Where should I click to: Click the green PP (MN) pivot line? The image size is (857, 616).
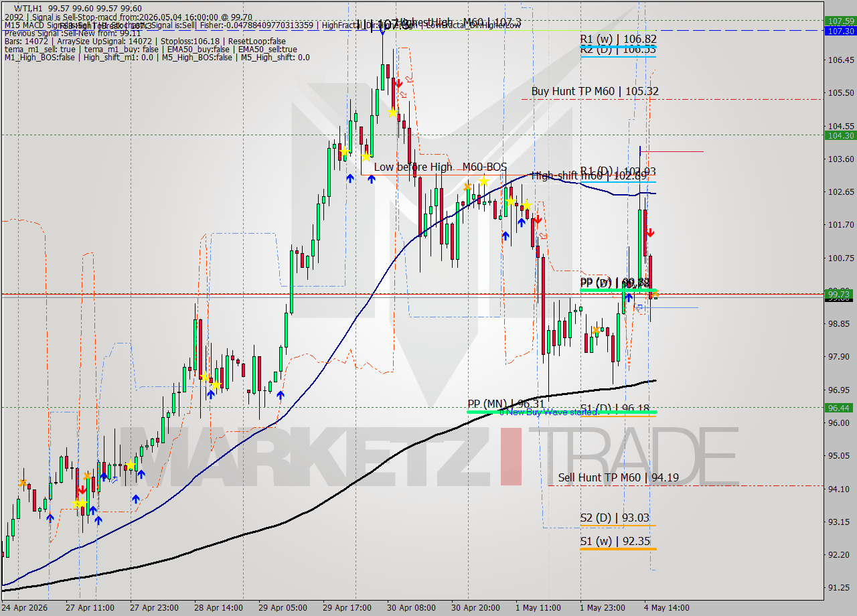(562, 412)
